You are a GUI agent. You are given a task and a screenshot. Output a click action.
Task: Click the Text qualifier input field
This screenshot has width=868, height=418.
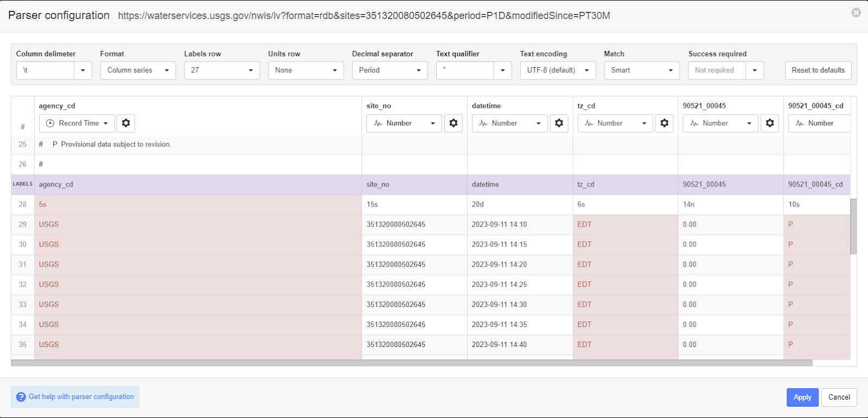coord(465,70)
